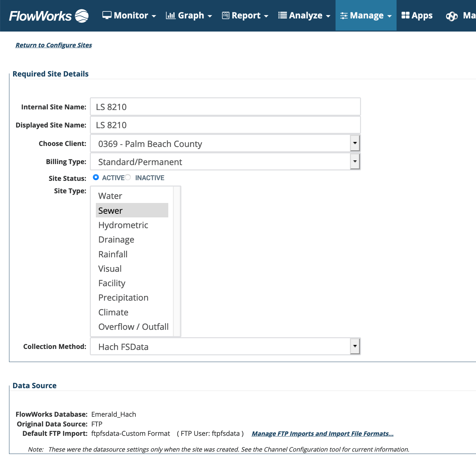Open the Report menu
The width and height of the screenshot is (476, 461).
pyautogui.click(x=245, y=15)
